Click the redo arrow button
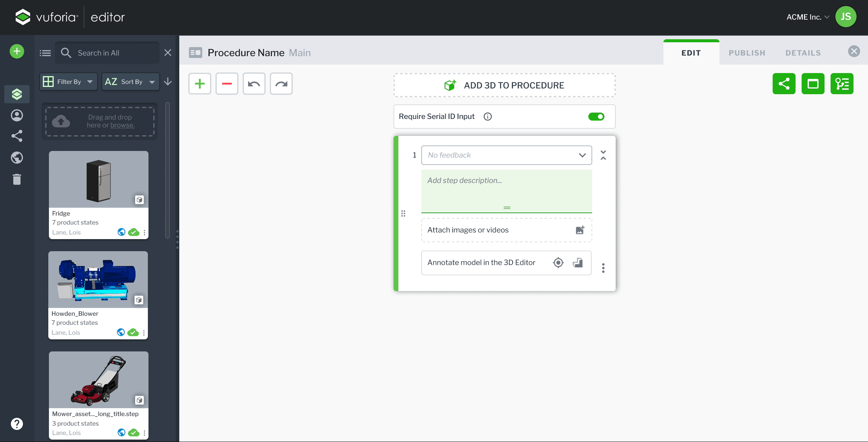Viewport: 868px width, 442px height. pyautogui.click(x=281, y=84)
